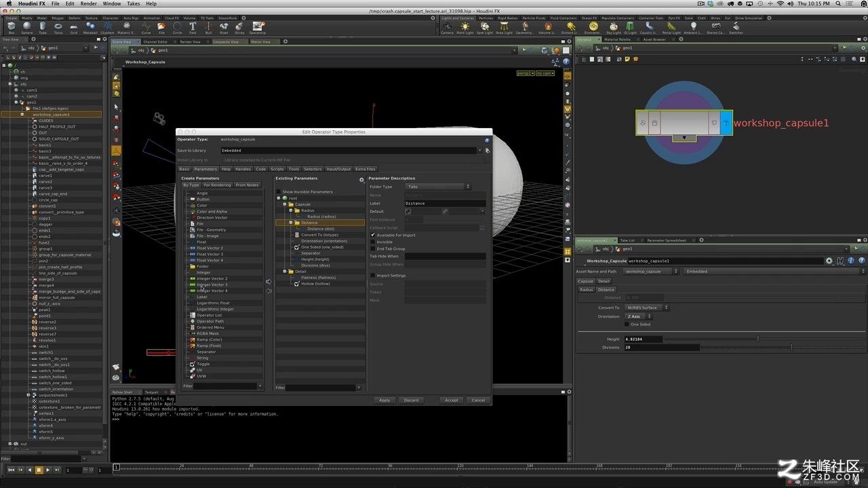Open the Takes menu
This screenshot has height=488, width=868.
coord(132,3)
